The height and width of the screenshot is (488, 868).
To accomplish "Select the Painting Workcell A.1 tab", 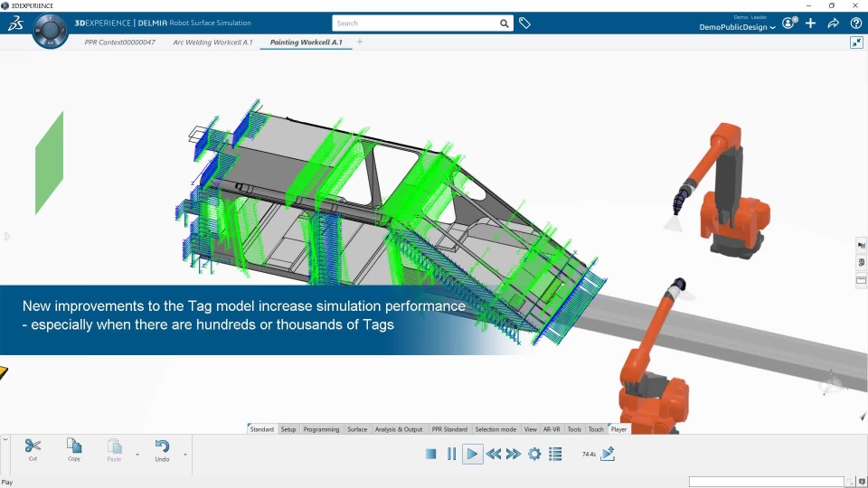I will point(307,42).
